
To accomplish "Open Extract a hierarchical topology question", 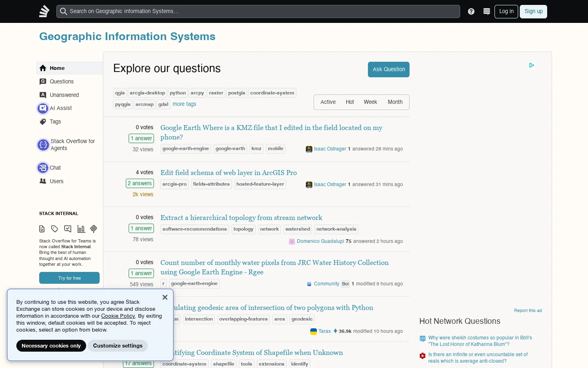I will (x=241, y=218).
